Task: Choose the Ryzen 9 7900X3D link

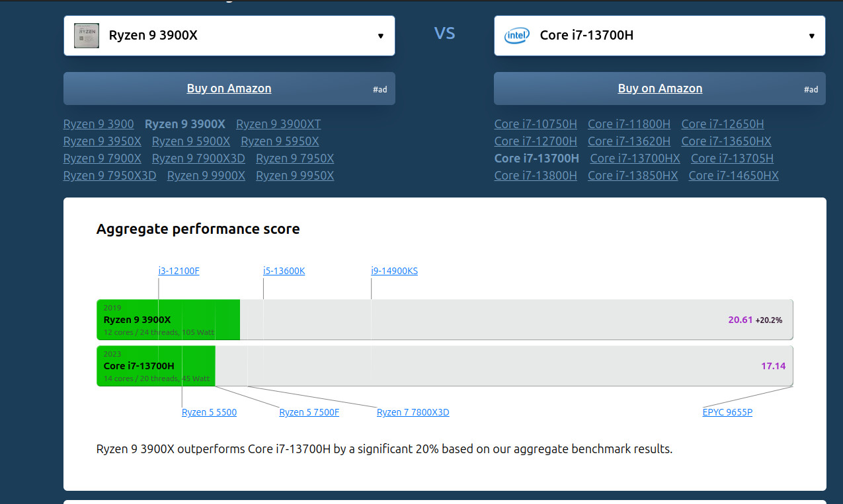Action: pyautogui.click(x=198, y=159)
